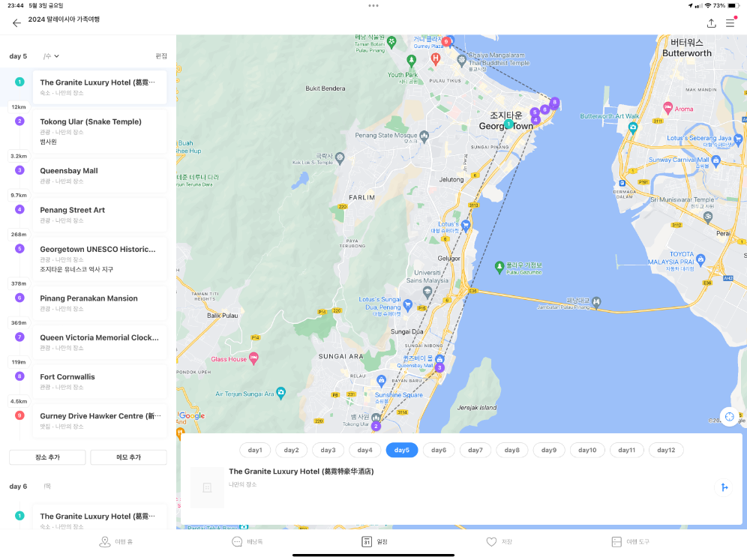Open the day 5 weekday dropdown
This screenshot has width=747, height=560.
(x=51, y=56)
